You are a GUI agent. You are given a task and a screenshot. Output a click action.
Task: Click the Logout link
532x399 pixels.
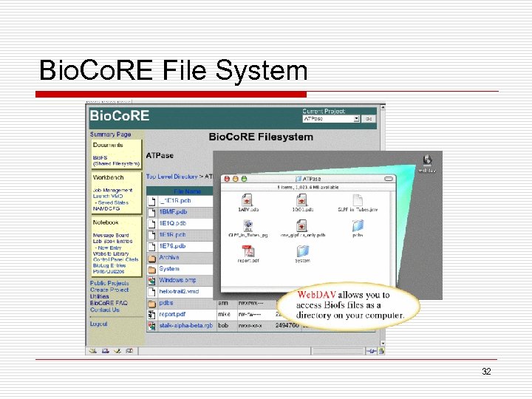coord(98,324)
